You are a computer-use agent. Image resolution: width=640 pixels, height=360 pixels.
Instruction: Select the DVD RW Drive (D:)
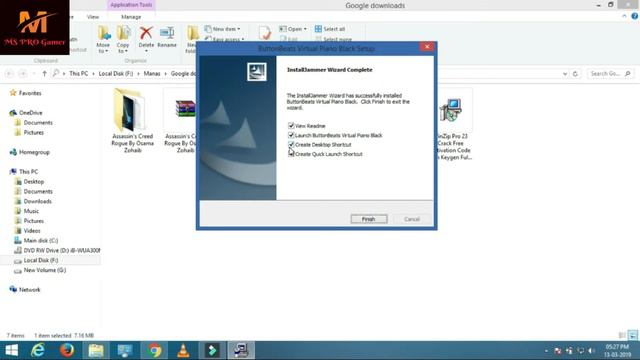coord(57,250)
